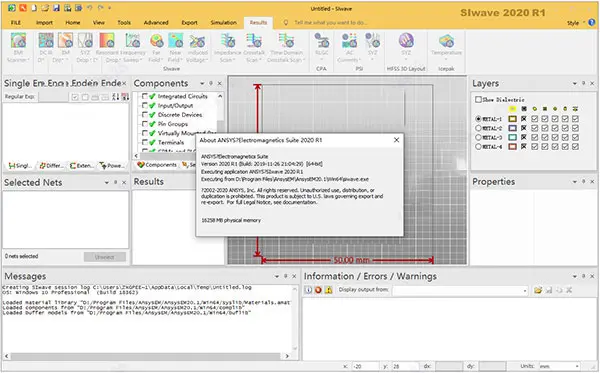Open the Properties panel options dropdown arrow
The width and height of the screenshot is (600, 373).
[x=574, y=182]
